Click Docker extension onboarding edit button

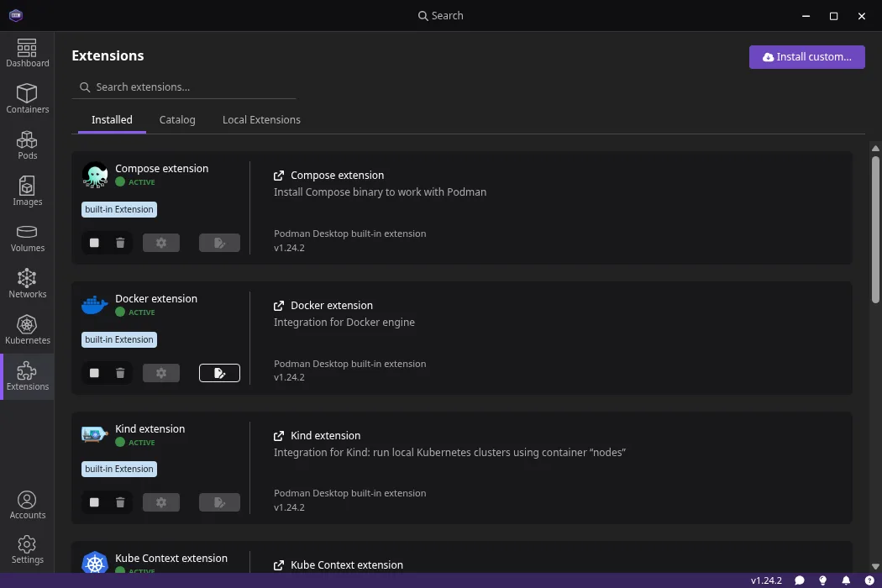[219, 373]
